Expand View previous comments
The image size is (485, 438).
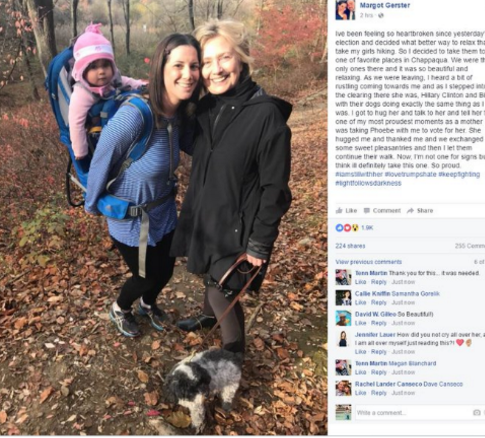click(x=368, y=262)
